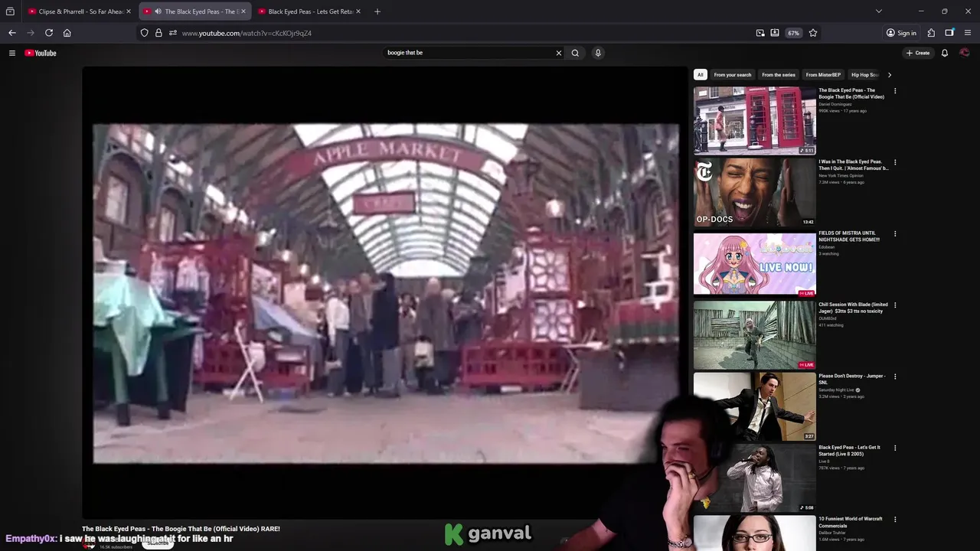Open Let's Get It Started Live 8 title
The height and width of the screenshot is (551, 980).
(x=849, y=451)
